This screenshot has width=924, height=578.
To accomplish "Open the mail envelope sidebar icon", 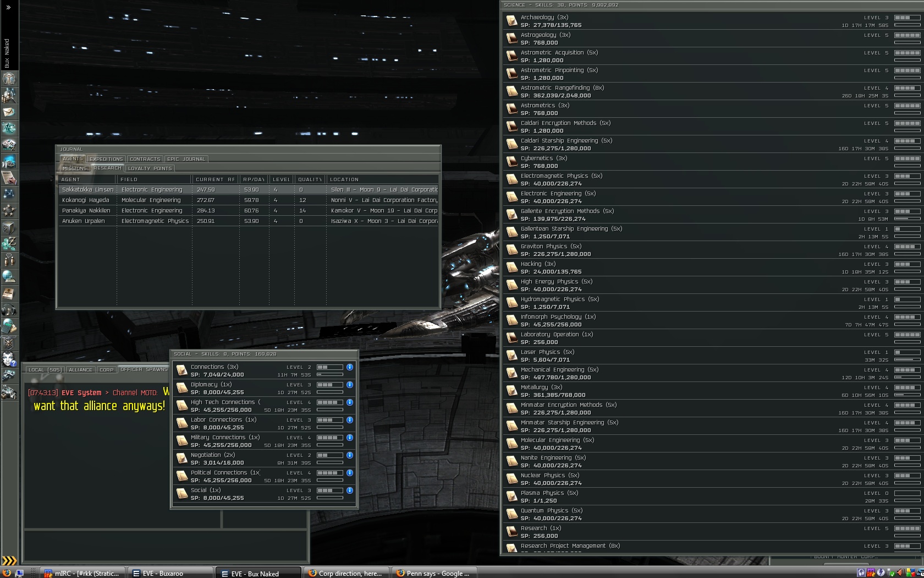I will click(9, 112).
